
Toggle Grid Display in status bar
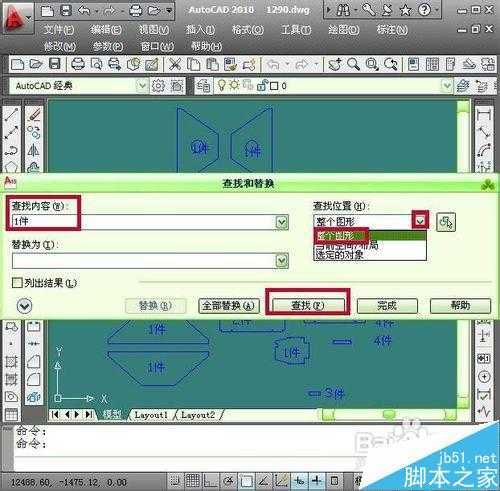pyautogui.click(x=193, y=481)
